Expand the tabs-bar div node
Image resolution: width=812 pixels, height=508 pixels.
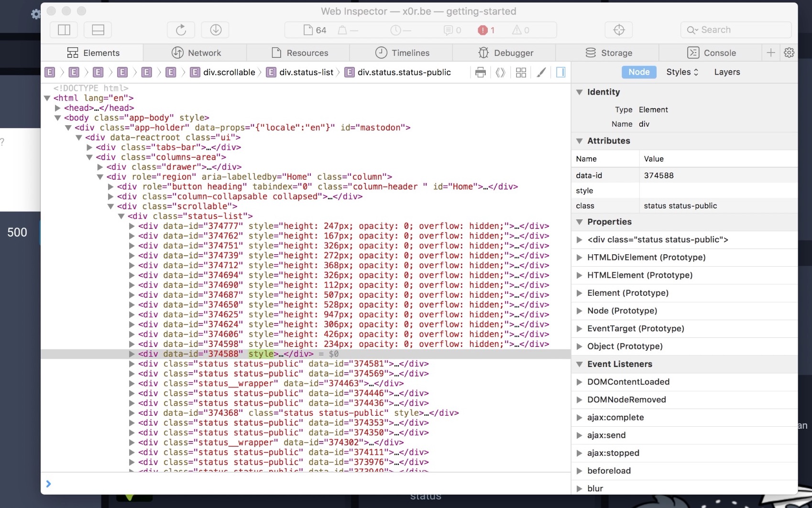point(89,147)
